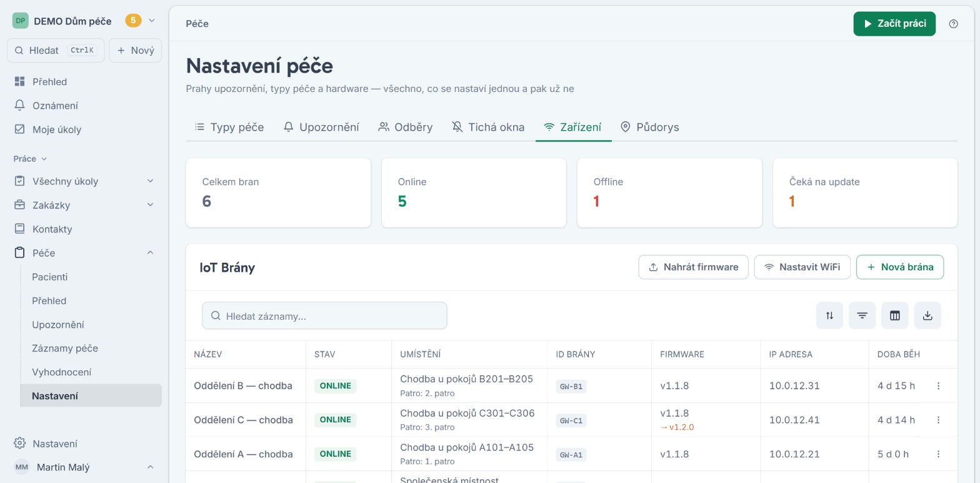Click the MM user avatar
Viewport: 980px width, 483px height.
click(22, 467)
